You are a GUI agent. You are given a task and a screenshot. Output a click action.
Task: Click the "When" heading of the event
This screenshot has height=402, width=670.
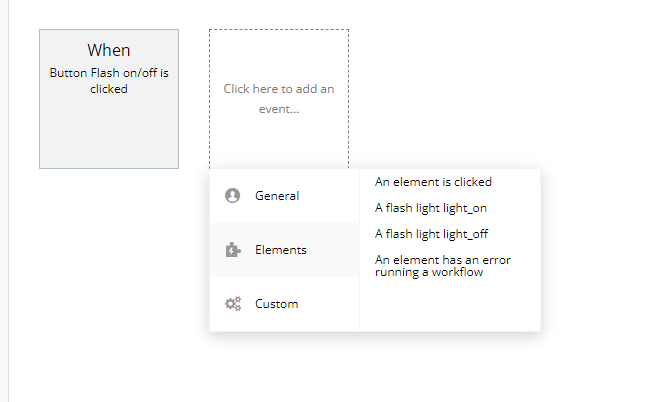109,50
